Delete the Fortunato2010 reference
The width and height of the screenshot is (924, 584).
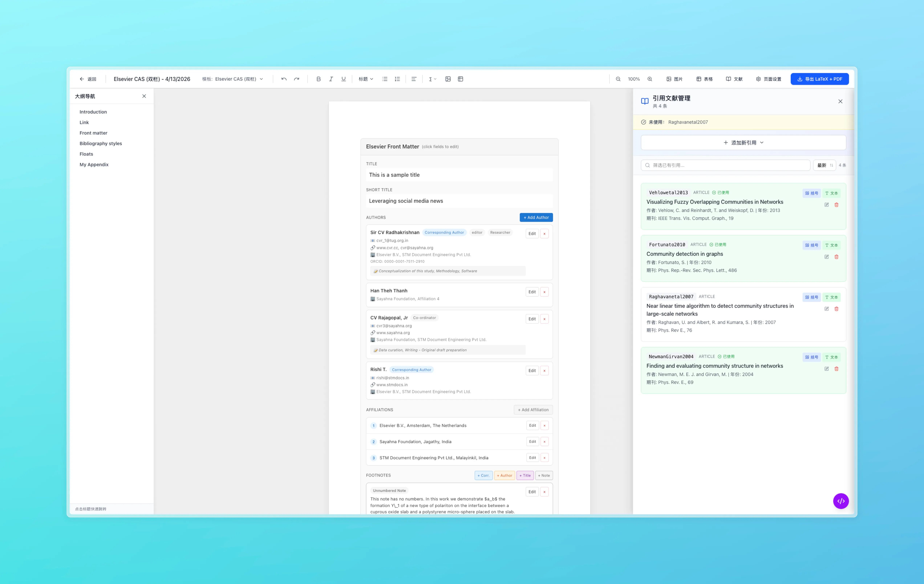[836, 257]
